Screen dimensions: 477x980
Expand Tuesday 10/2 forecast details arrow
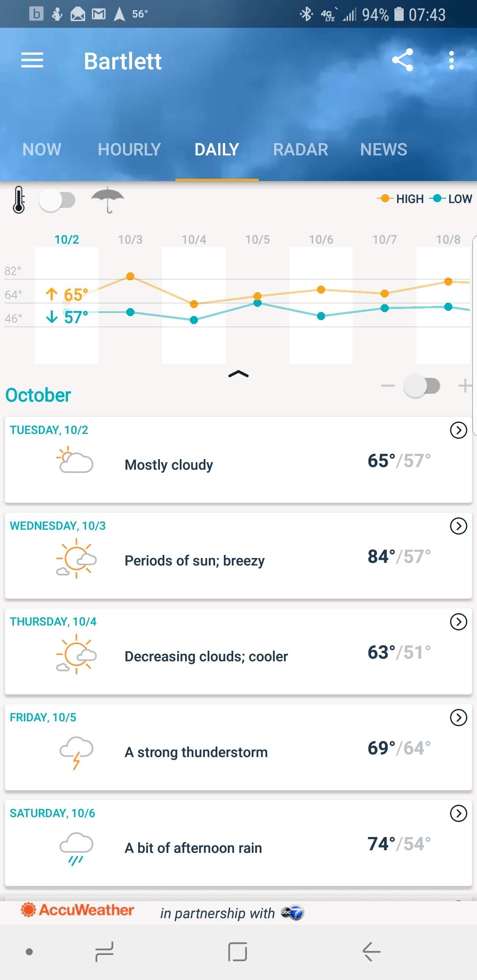click(x=458, y=430)
